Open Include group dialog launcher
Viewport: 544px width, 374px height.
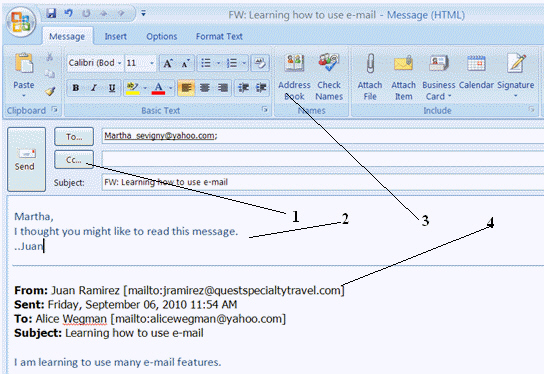point(531,110)
